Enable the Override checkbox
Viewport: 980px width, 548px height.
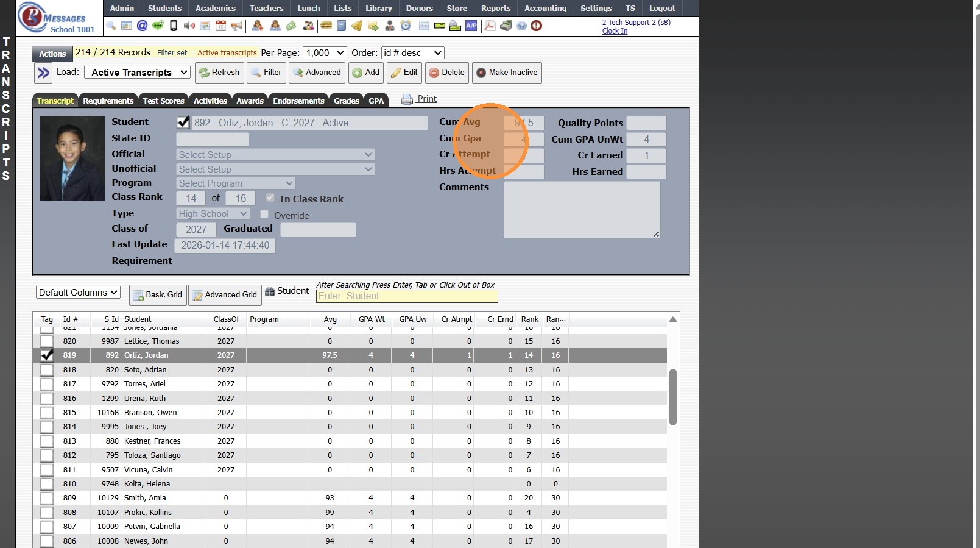click(264, 214)
